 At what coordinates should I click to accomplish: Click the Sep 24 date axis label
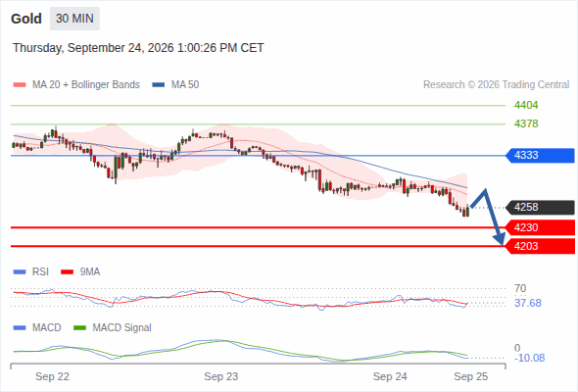click(x=390, y=376)
